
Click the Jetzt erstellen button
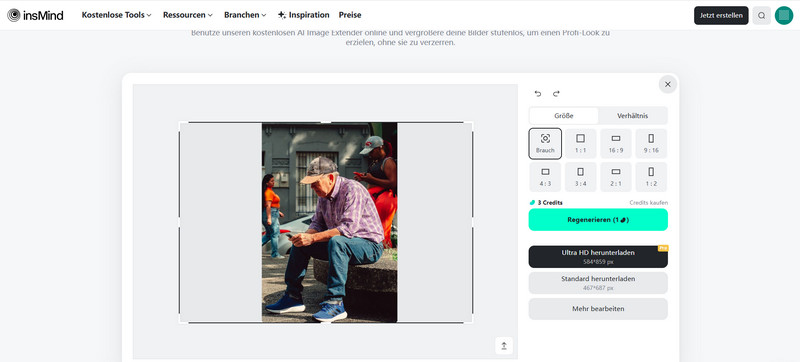point(721,15)
